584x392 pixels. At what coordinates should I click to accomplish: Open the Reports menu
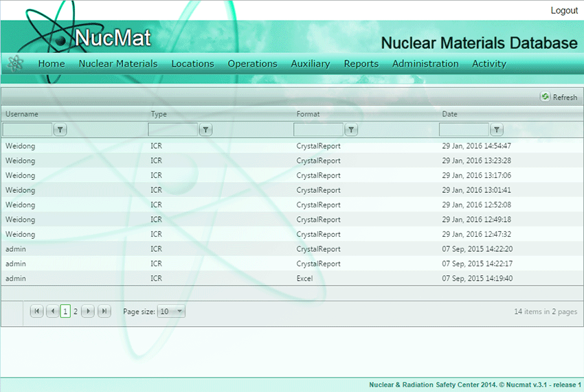(x=361, y=64)
